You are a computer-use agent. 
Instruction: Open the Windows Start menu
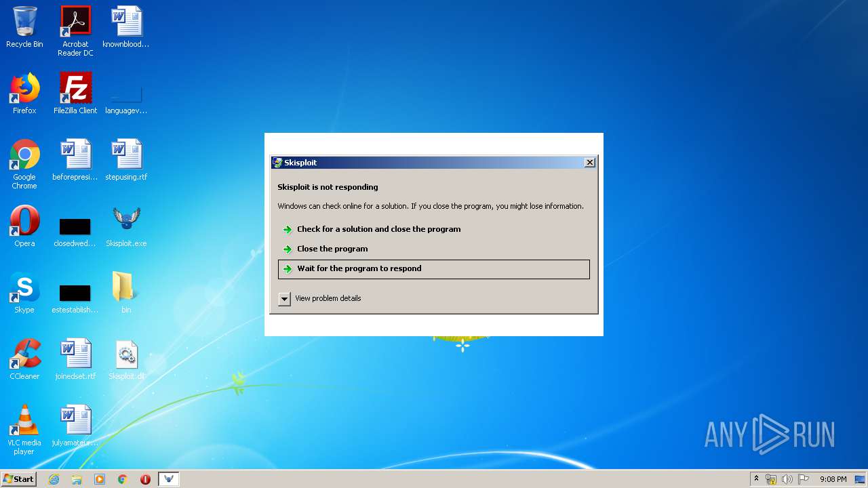[19, 479]
